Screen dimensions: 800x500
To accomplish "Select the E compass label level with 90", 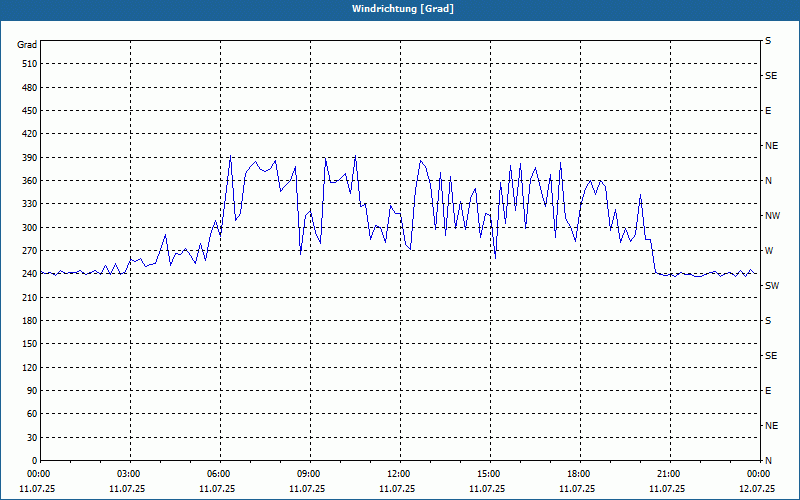I will 768,391.
